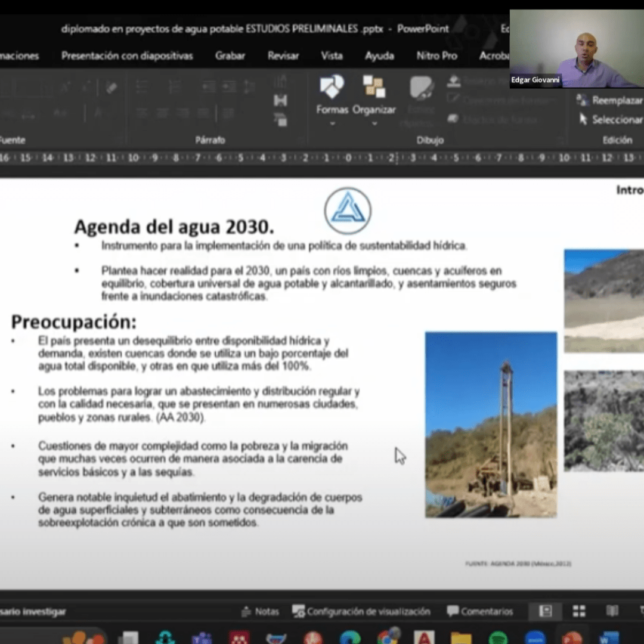The width and height of the screenshot is (644, 644).
Task: Switch to the Nitro Pro tab
Action: click(x=436, y=55)
